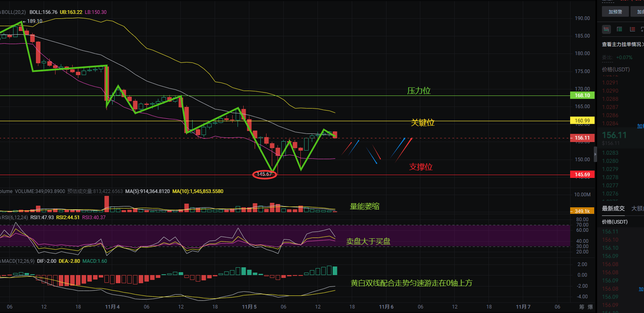Viewport: 644px width, 313px height.
Task: Select the 卖盘大于买盘 text annotation
Action: tap(368, 242)
